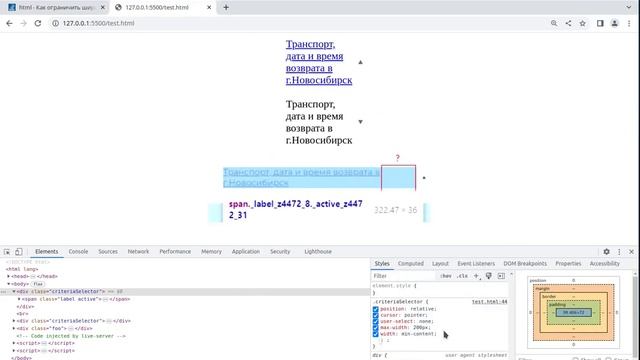This screenshot has width=640, height=360.
Task: Open the Application tab
Action: [x=246, y=252]
